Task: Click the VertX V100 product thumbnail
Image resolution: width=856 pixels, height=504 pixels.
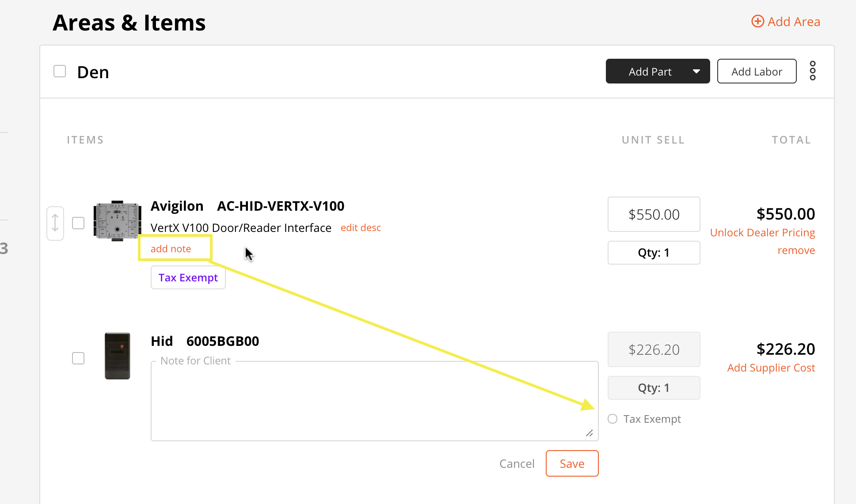Action: coord(117,220)
